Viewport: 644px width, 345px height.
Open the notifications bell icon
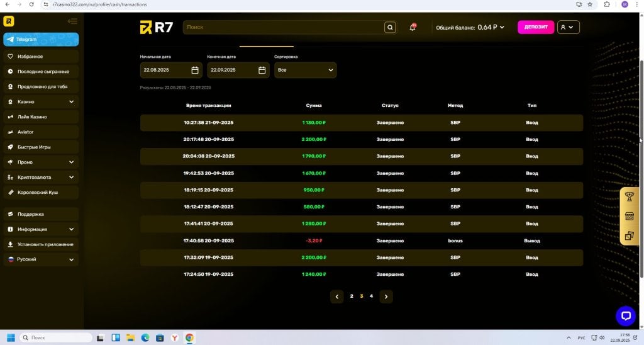pos(413,27)
